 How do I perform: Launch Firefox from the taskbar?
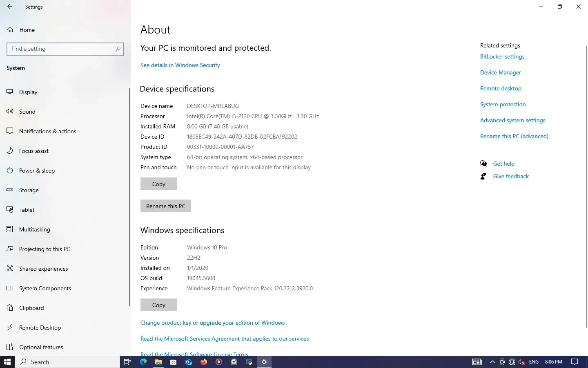click(203, 362)
